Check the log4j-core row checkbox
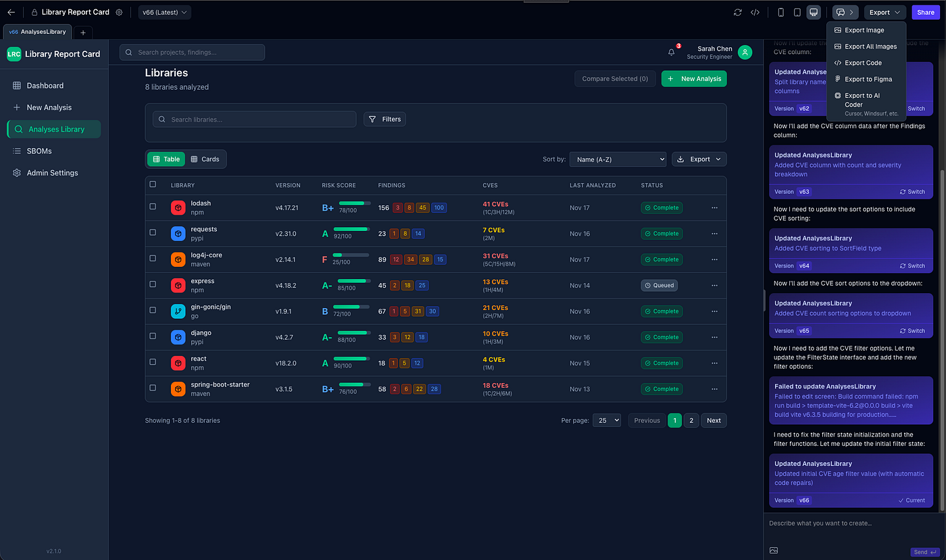Screen dimensions: 946x560 coord(153,258)
